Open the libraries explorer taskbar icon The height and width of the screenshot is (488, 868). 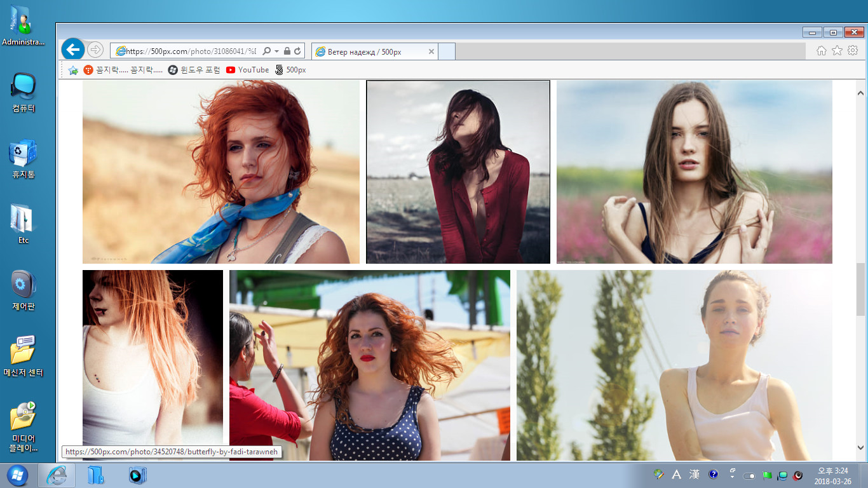click(96, 475)
